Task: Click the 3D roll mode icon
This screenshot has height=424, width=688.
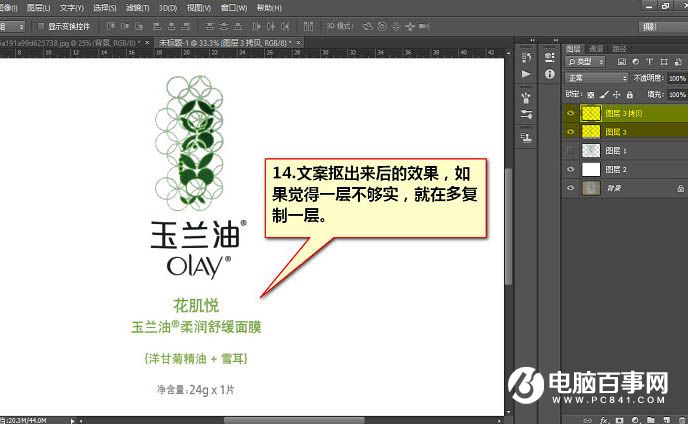Action: pos(382,26)
